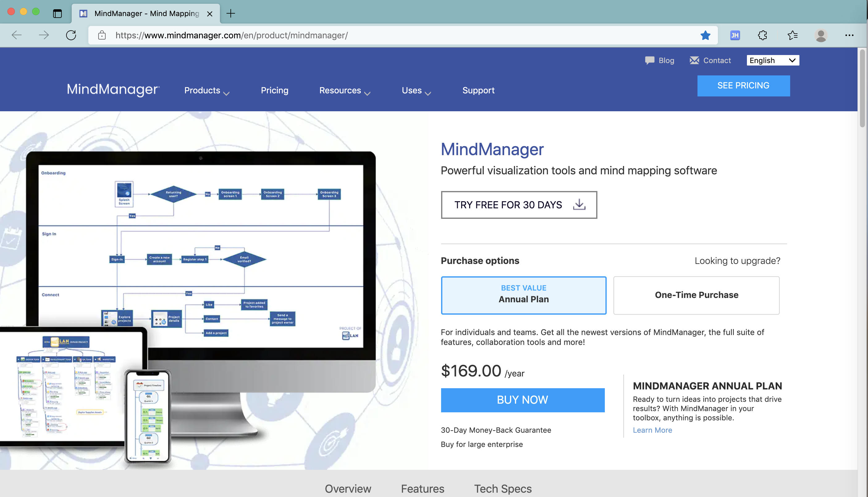Click the Looking to upgrade? link

tap(737, 261)
